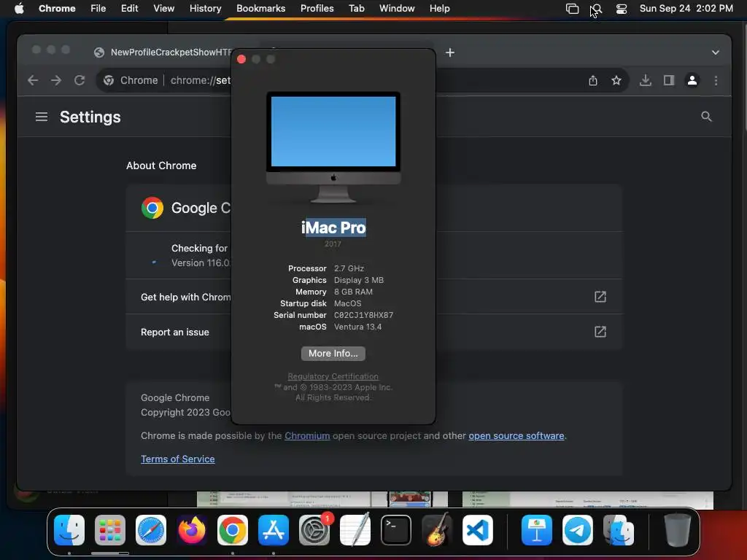This screenshot has width=747, height=560.
Task: Open Terms of Service link
Action: pos(178,459)
